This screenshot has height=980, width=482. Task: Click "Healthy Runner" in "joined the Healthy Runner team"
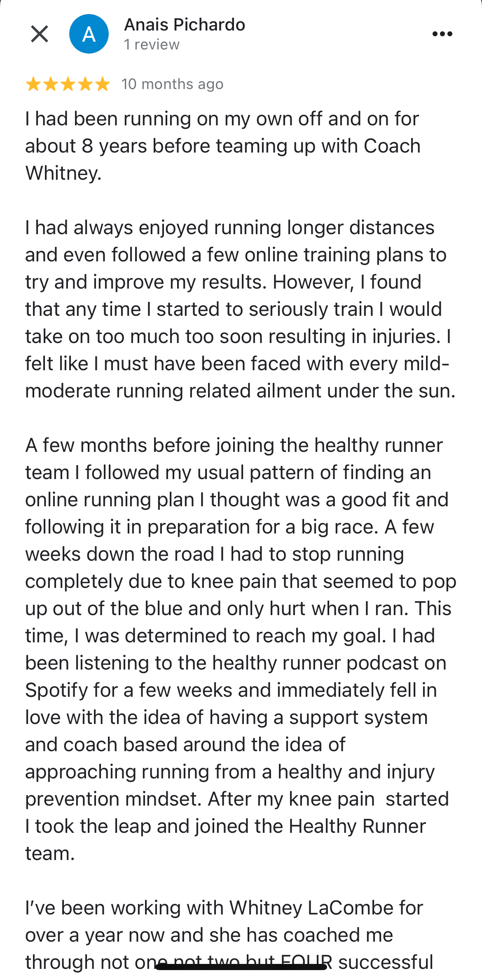tap(357, 827)
